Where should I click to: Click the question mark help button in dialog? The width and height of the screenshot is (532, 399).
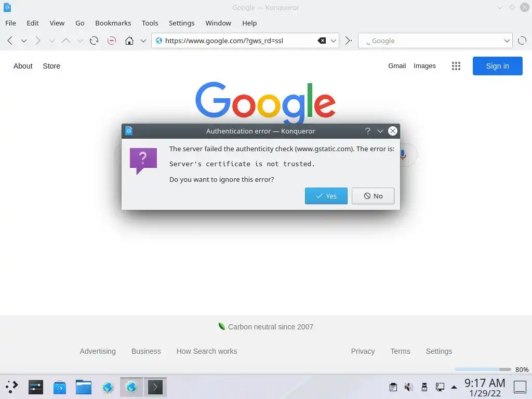coord(367,131)
